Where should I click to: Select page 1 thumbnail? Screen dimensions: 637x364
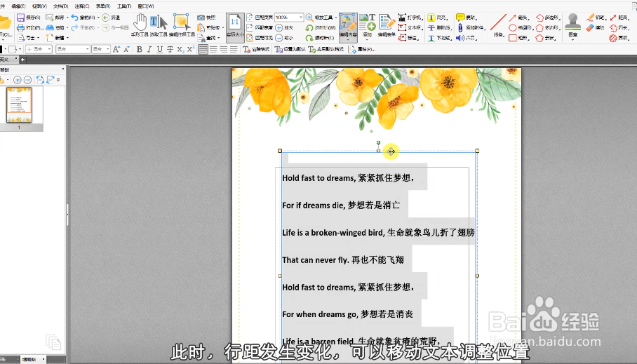click(x=19, y=105)
